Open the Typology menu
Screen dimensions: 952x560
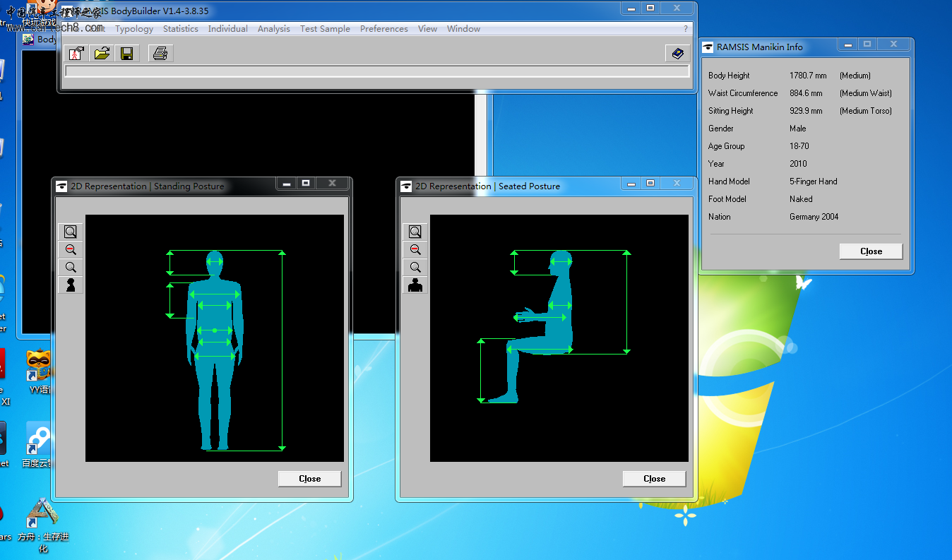point(134,29)
